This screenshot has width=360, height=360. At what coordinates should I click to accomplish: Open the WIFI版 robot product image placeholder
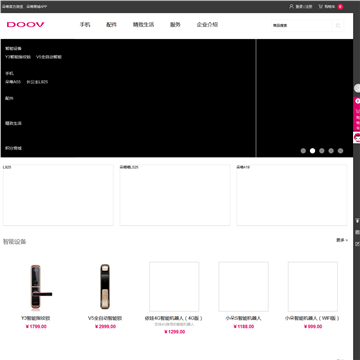[x=313, y=287]
